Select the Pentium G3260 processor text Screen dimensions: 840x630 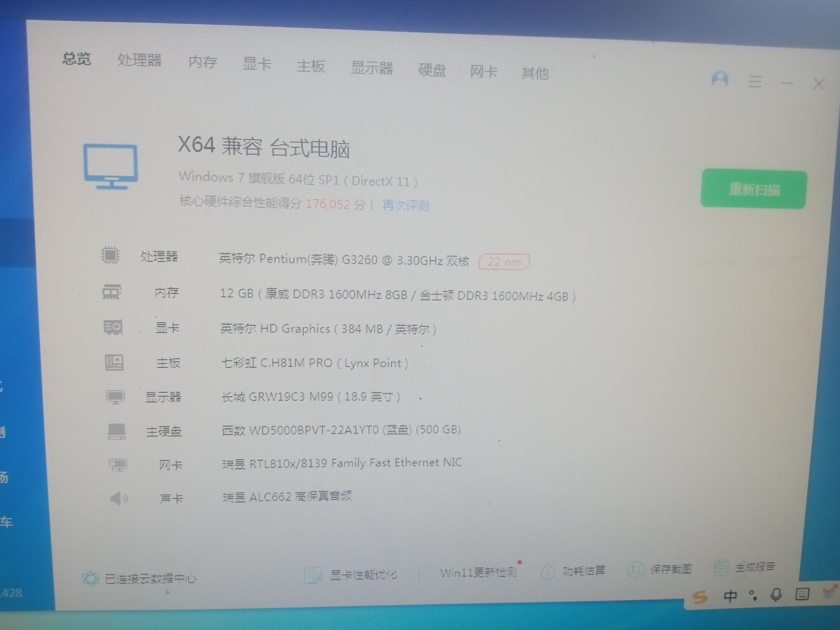(344, 259)
